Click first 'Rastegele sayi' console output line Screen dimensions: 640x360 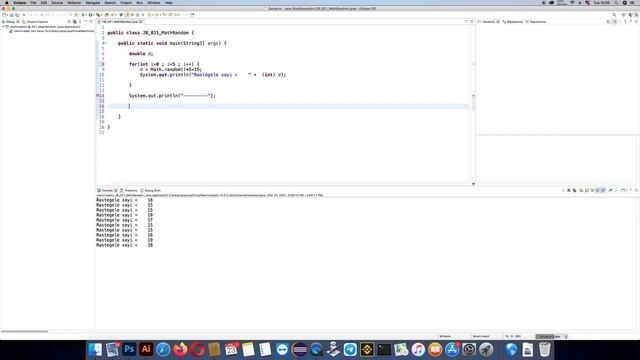pyautogui.click(x=124, y=200)
